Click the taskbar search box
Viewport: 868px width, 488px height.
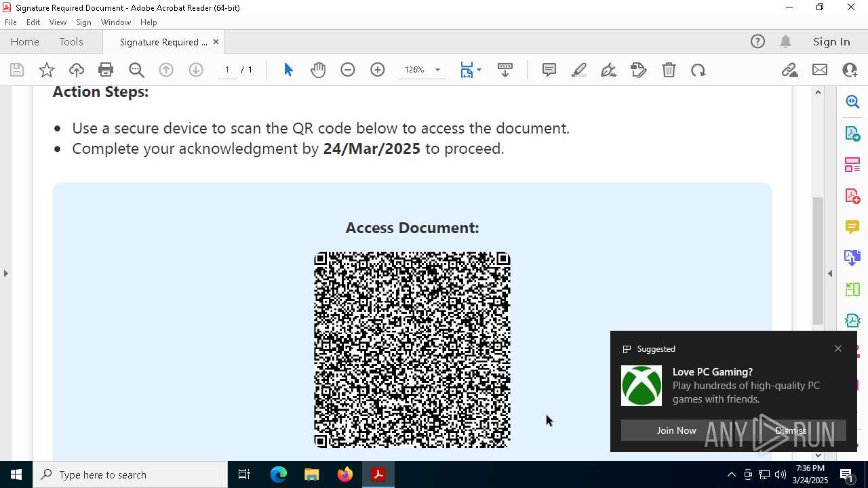point(130,474)
